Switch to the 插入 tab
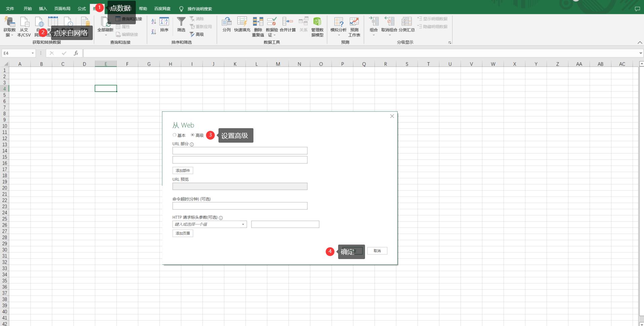The width and height of the screenshot is (644, 326). pos(43,9)
